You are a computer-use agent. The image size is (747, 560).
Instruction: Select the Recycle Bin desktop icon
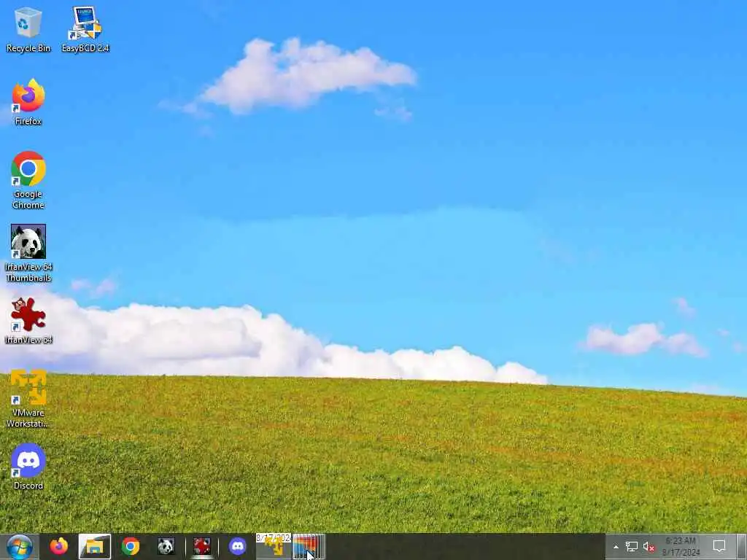(x=28, y=29)
